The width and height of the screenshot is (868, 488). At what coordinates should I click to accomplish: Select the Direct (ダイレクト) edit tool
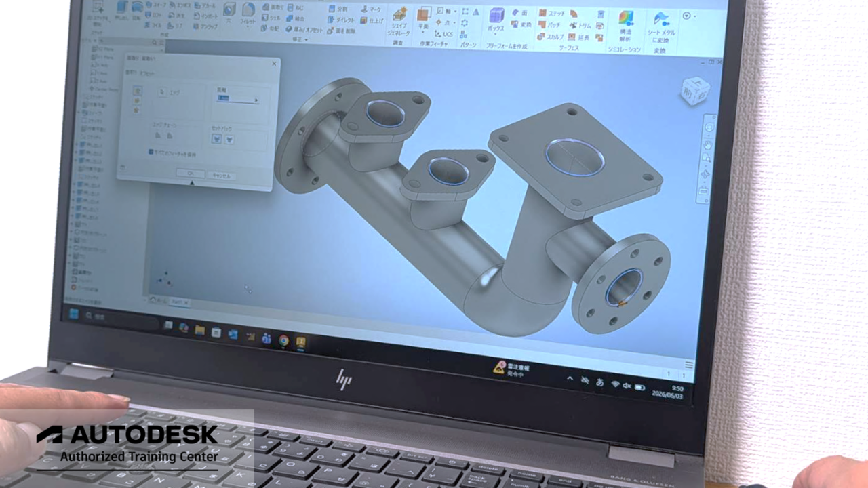pos(342,20)
